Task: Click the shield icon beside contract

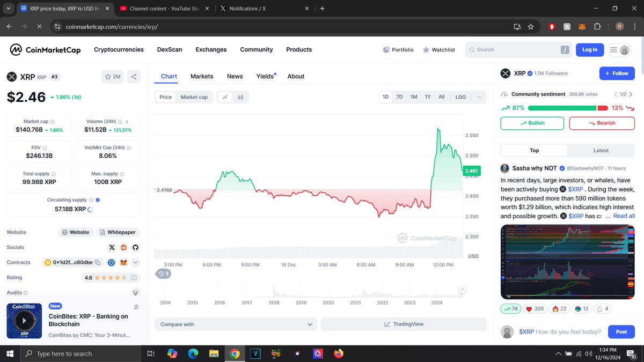Action: point(112,262)
